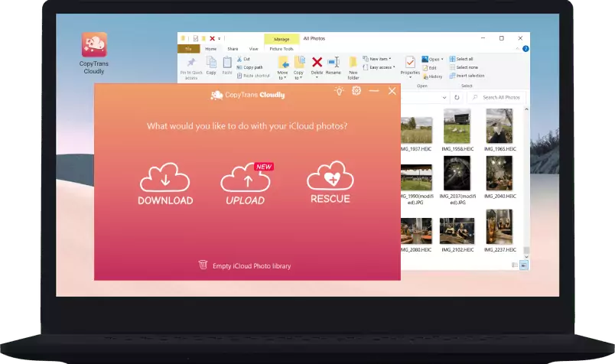The image size is (615, 364).
Task: Click Invert selection in ribbon
Action: [x=467, y=75]
